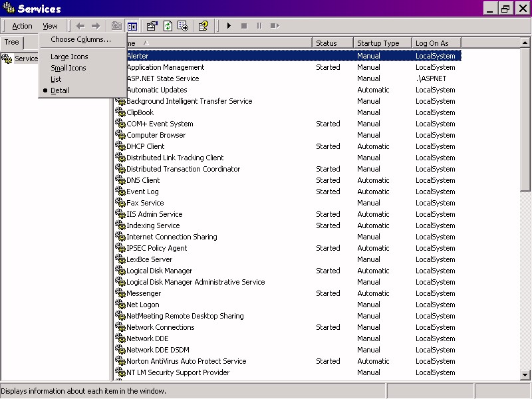Image resolution: width=532 pixels, height=399 pixels.
Task: Choose the Small Icons view option
Action: pyautogui.click(x=68, y=68)
